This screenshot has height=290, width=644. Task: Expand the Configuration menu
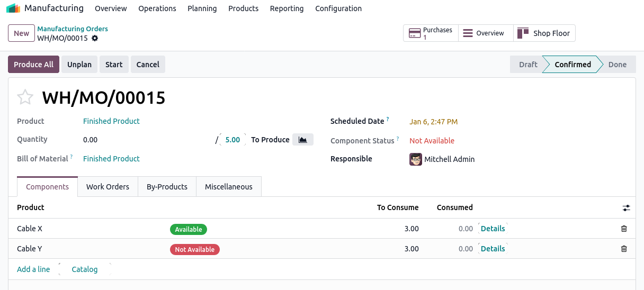tap(338, 8)
